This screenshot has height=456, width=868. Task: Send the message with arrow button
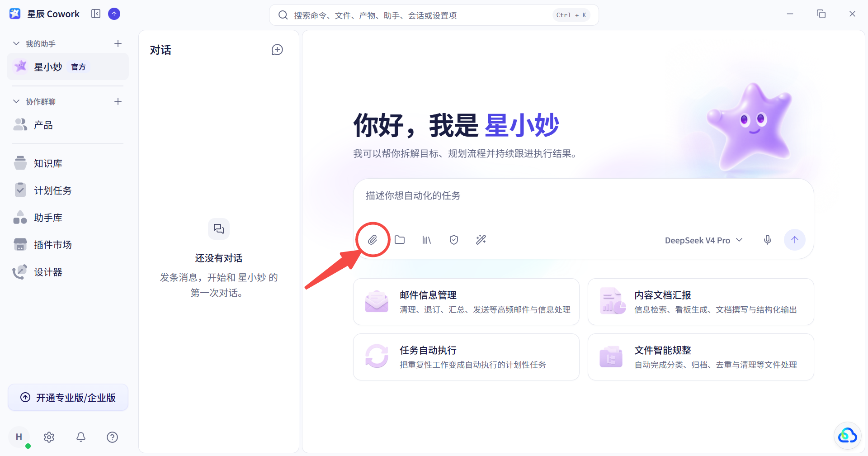pos(795,240)
